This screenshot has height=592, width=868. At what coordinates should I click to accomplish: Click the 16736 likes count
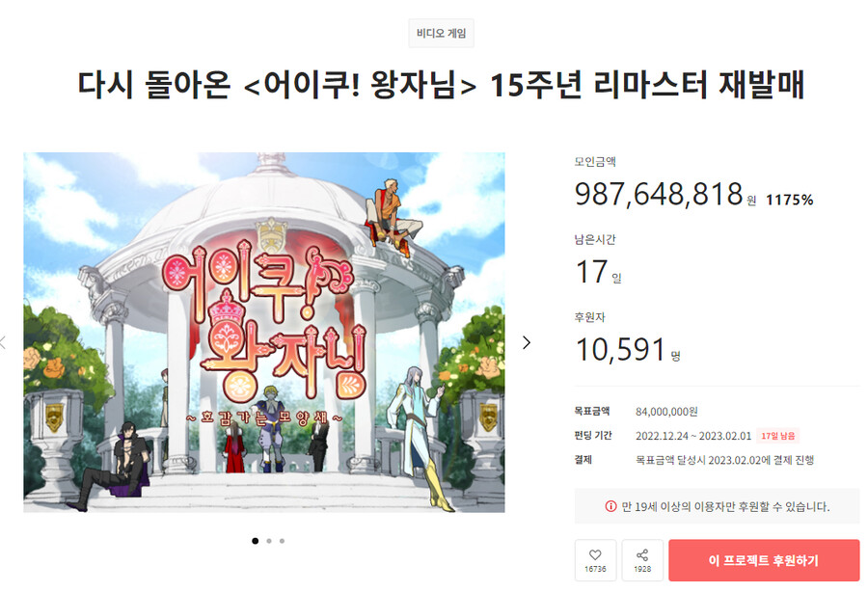click(x=595, y=569)
